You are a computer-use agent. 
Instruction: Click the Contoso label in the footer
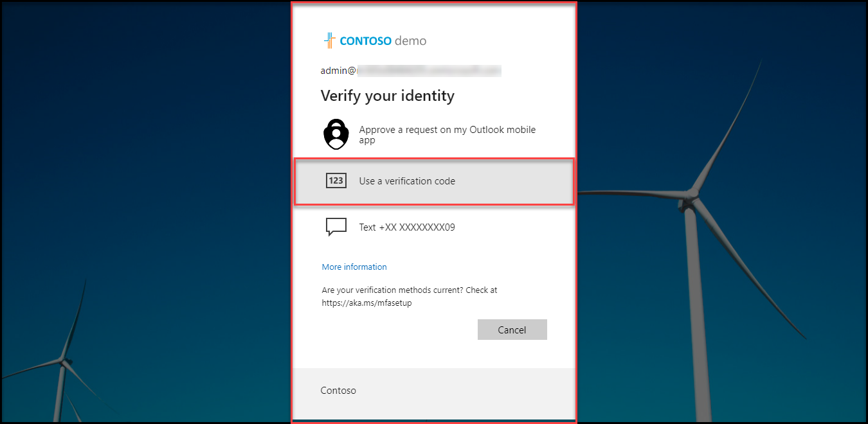click(338, 391)
